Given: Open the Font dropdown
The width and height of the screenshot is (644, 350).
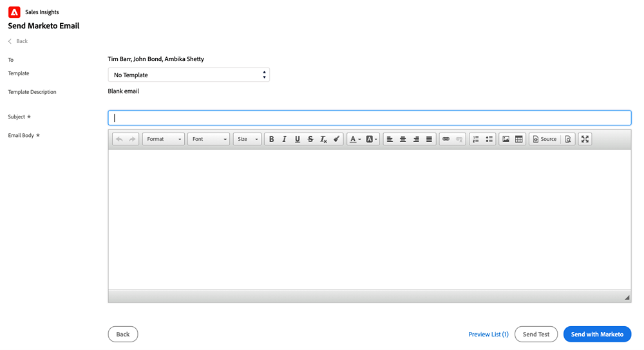Looking at the screenshot, I should pos(209,139).
